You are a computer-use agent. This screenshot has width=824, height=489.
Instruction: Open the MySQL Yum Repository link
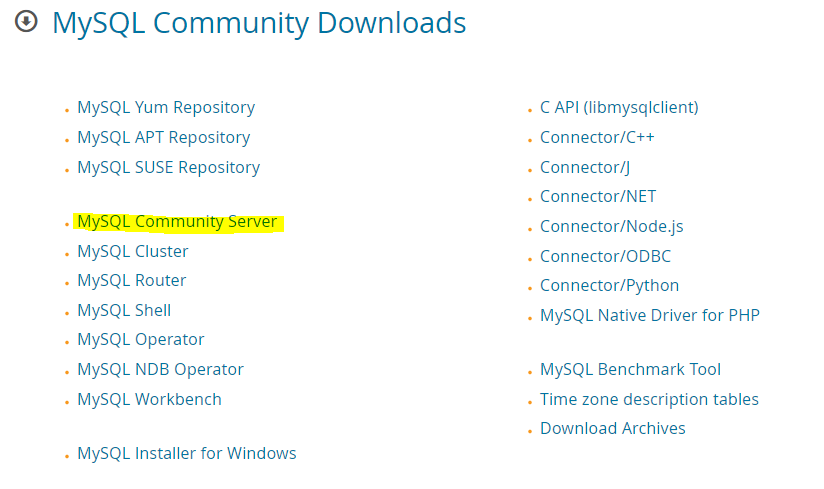pos(166,108)
